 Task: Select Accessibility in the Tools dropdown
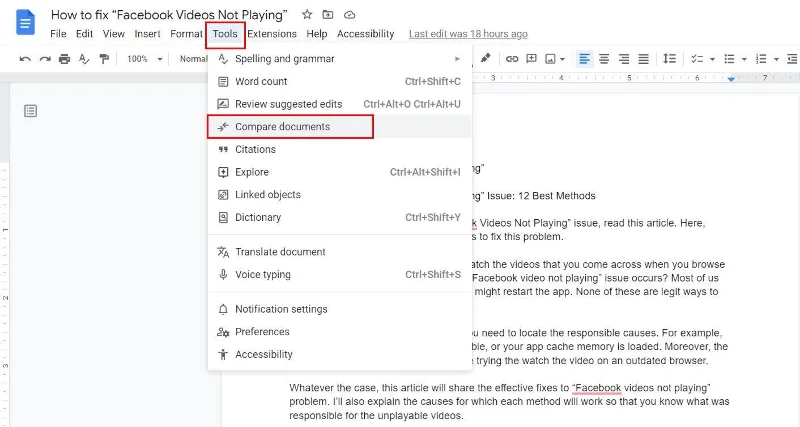[339, 354]
